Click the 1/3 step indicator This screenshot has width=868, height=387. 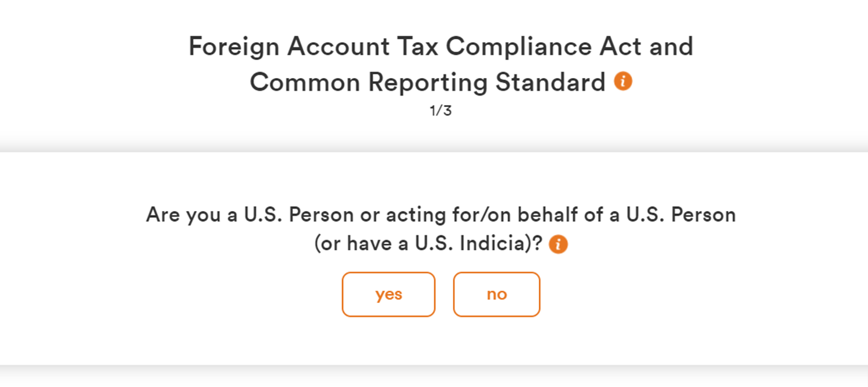[440, 112]
